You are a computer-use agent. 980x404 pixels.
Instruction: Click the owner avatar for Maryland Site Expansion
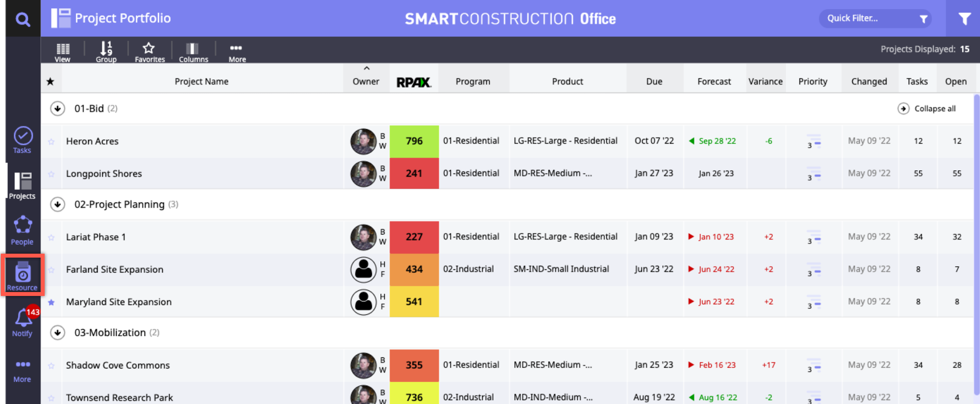363,302
